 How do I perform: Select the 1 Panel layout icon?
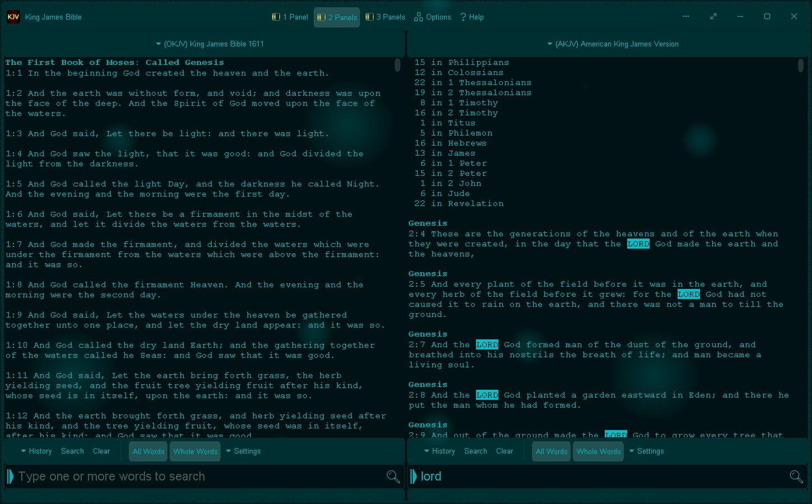click(x=276, y=16)
